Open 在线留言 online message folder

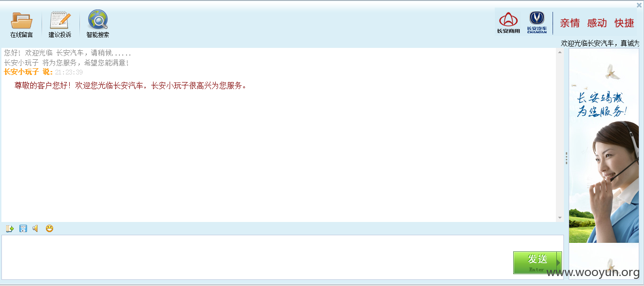21,25
